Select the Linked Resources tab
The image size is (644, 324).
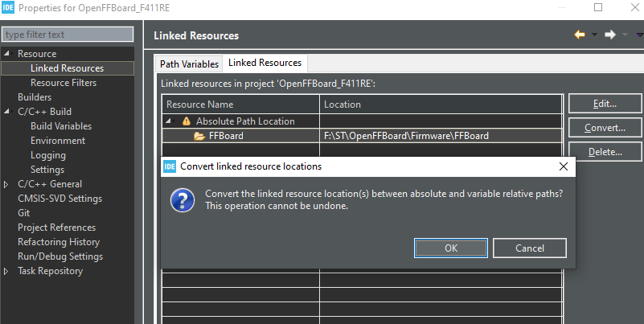click(x=265, y=63)
